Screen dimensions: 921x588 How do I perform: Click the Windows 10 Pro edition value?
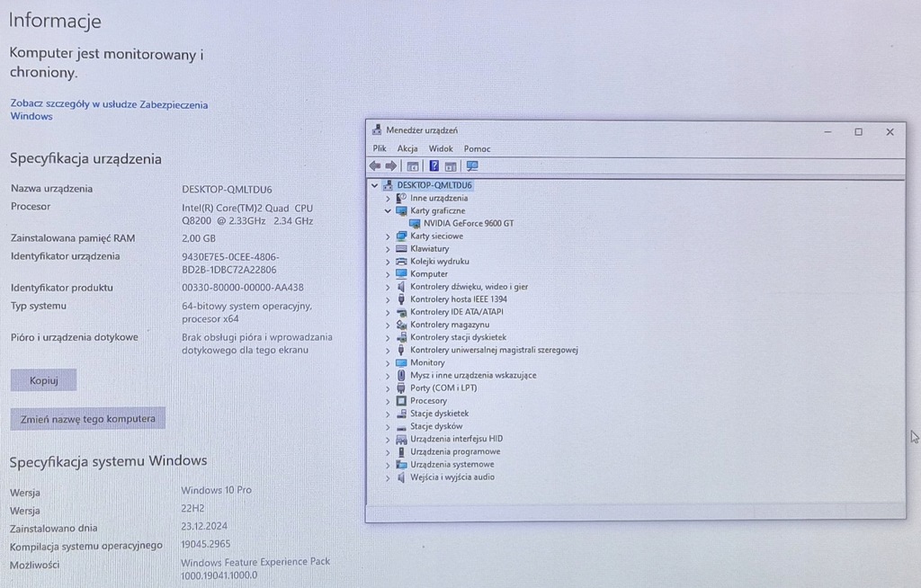coord(216,490)
